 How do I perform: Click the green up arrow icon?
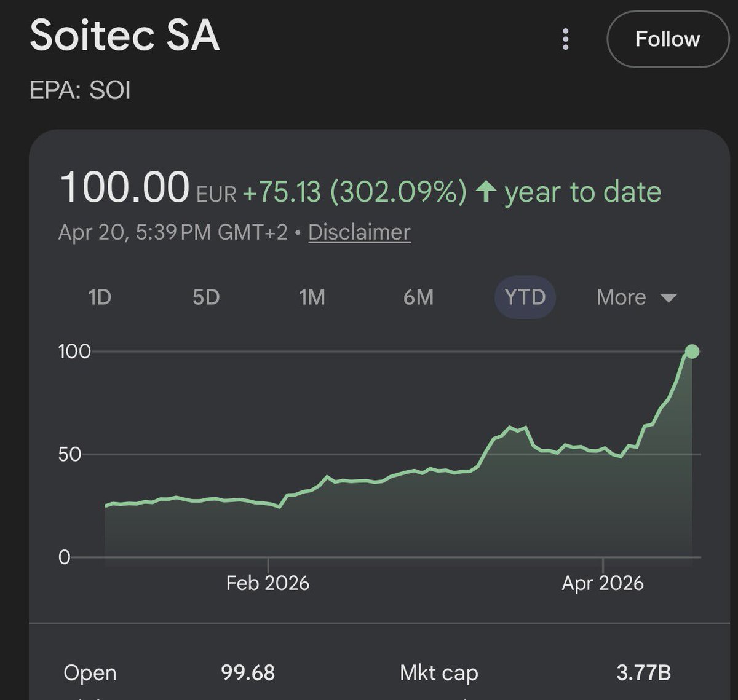pyautogui.click(x=486, y=192)
